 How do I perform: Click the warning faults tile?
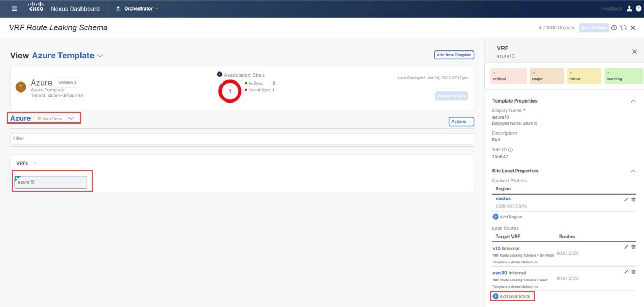[x=623, y=76]
